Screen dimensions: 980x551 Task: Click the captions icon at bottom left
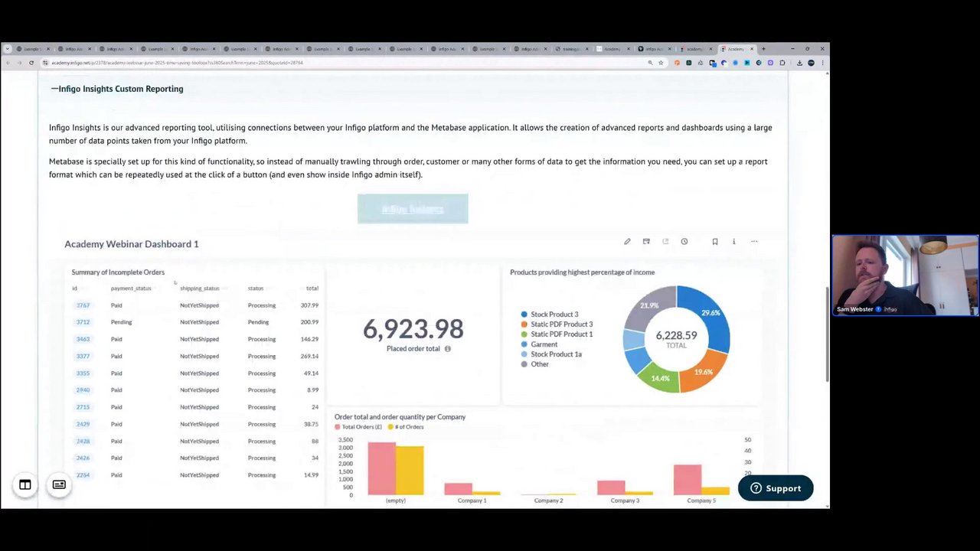tap(59, 485)
